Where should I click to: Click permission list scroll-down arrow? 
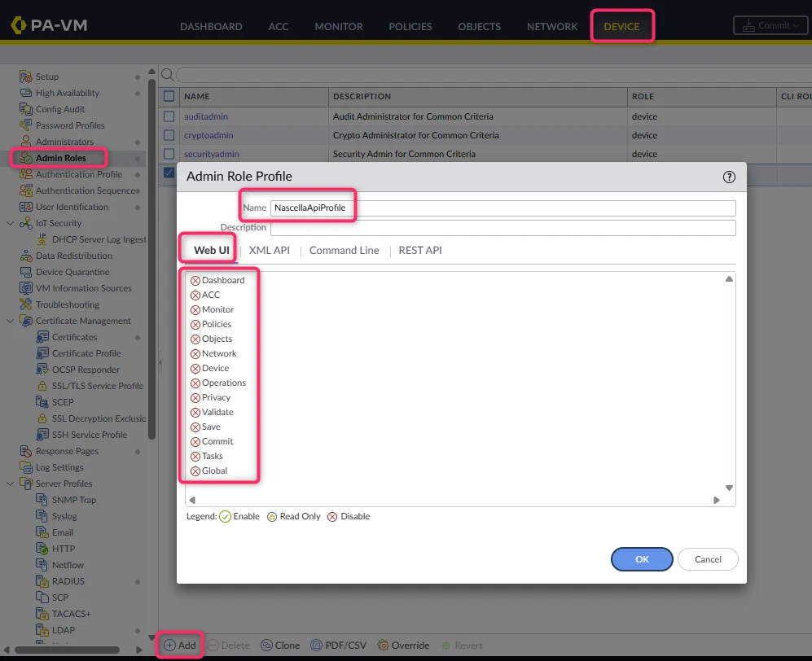pos(729,488)
